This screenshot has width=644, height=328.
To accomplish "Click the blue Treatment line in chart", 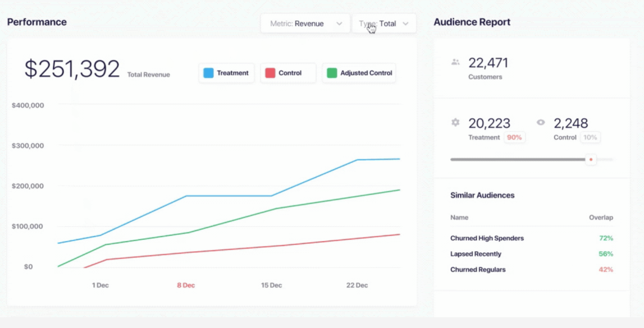I will [x=229, y=196].
